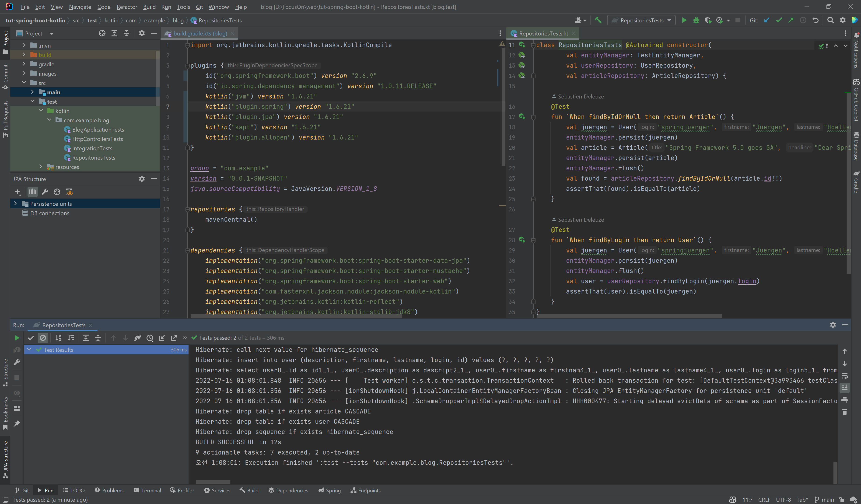This screenshot has height=504, width=861.
Task: Open Terminal tool window tab
Action: 147,490
